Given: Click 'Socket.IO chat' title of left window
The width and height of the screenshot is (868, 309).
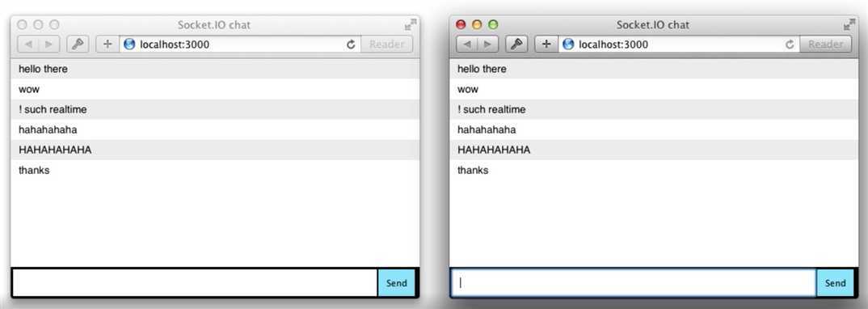Looking at the screenshot, I should coord(214,24).
